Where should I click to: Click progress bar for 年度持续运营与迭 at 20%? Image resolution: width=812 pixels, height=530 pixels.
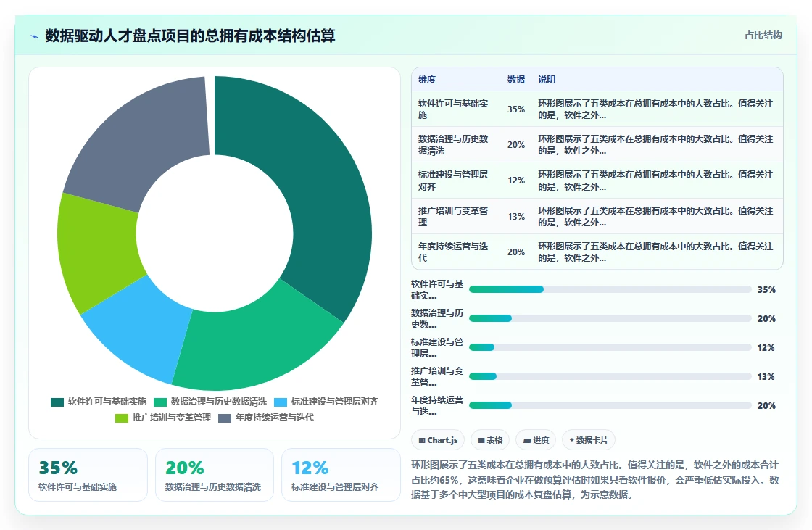[610, 405]
